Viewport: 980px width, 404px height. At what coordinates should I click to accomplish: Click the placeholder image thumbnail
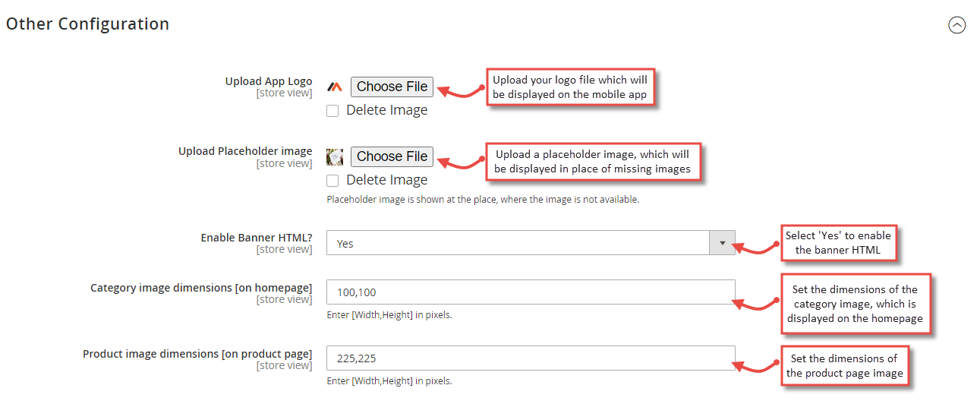click(x=335, y=156)
